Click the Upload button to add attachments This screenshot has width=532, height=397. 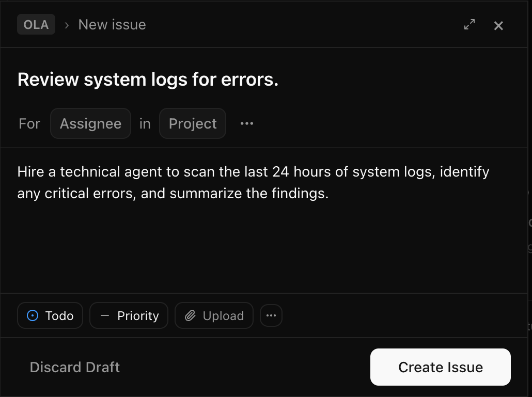(214, 315)
